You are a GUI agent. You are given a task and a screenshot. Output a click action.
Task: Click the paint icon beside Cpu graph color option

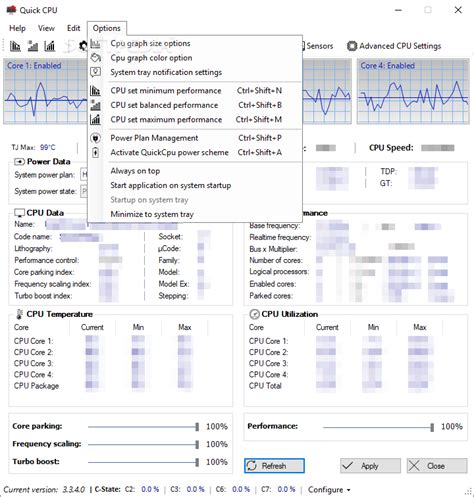95,58
